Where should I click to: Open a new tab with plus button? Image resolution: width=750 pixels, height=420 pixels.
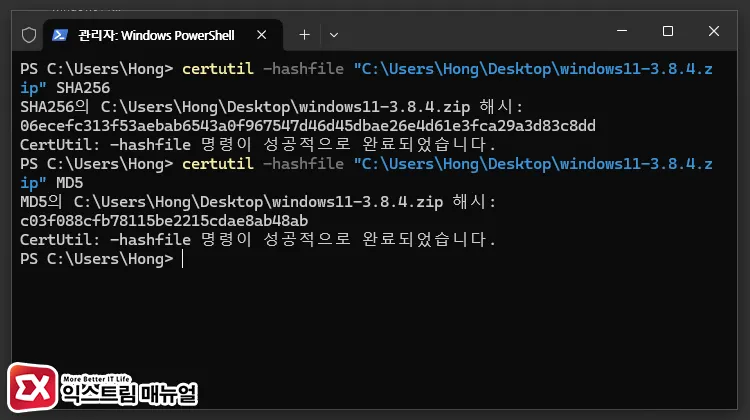(x=304, y=35)
